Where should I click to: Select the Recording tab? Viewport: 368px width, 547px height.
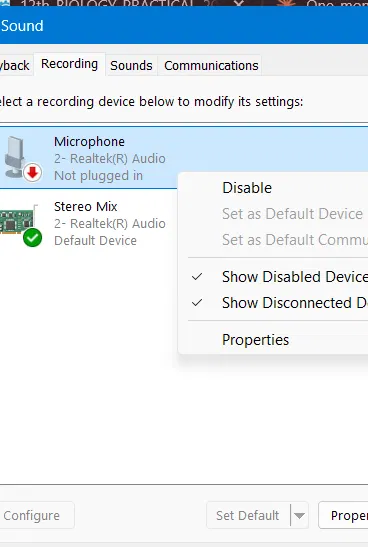click(69, 64)
